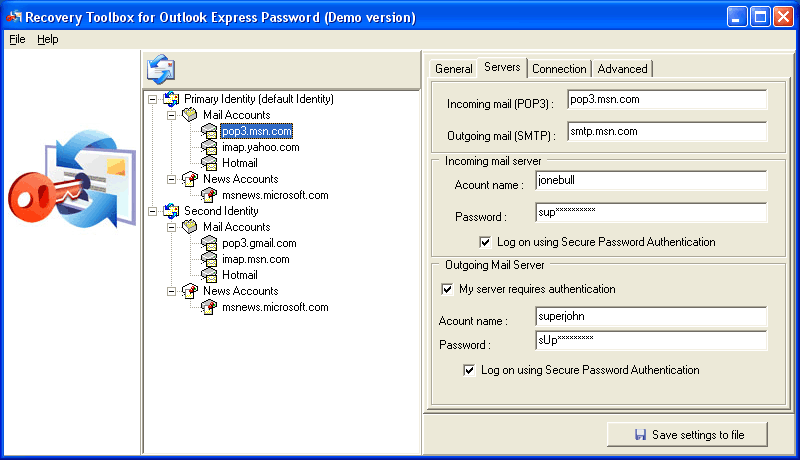
Task: Click the Mail Accounts folder icon under Second Identity
Action: [x=190, y=227]
